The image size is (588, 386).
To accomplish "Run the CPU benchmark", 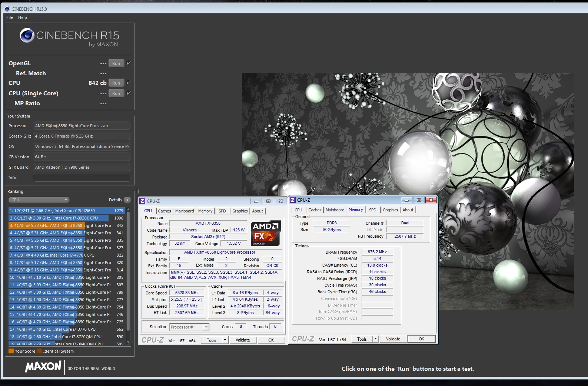I will click(116, 83).
